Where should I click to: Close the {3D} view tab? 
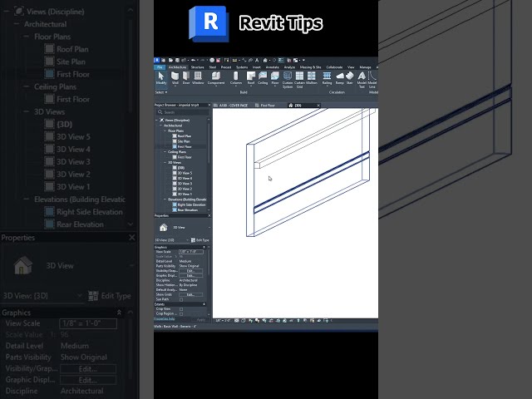click(318, 106)
